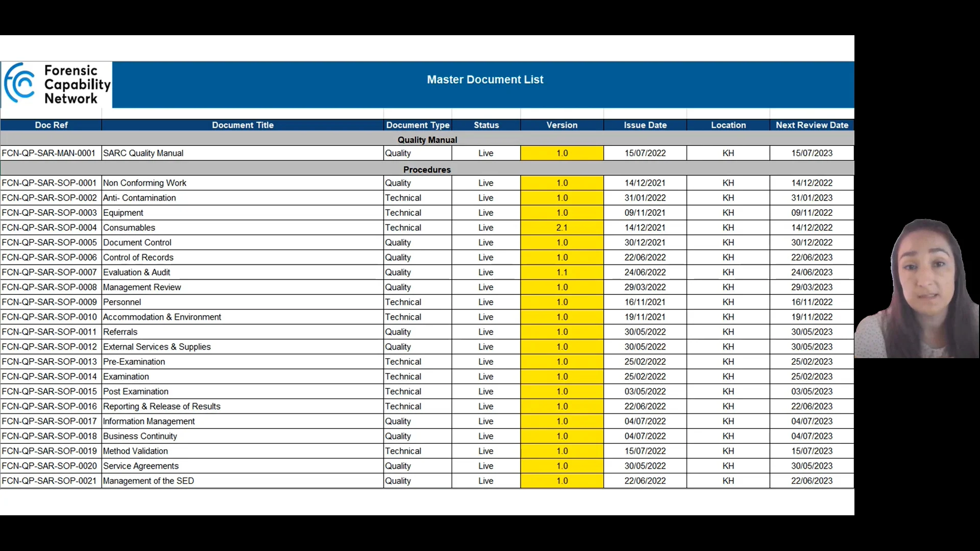Select the Management of the SED cell
980x551 pixels.
coord(149,481)
